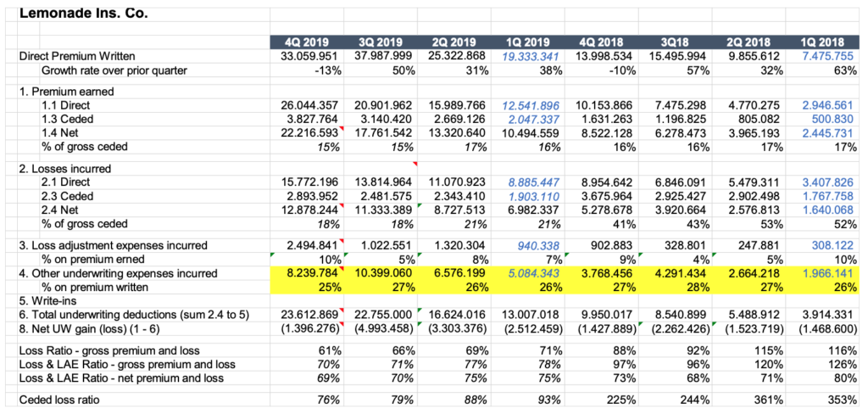Select the 1Q 2018 column header
This screenshot has height=414, width=868.
[822, 42]
